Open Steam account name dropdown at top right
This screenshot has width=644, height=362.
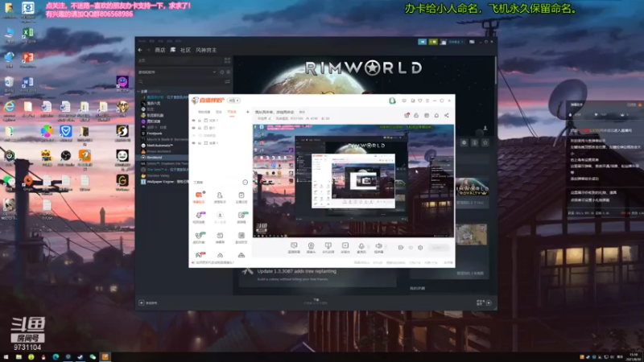(456, 42)
